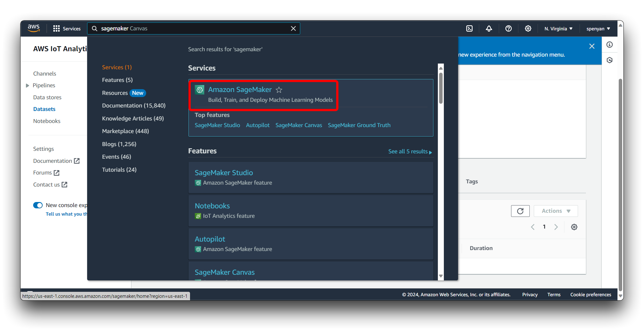This screenshot has width=644, height=331.
Task: Open the Terms footer link
Action: (554, 295)
